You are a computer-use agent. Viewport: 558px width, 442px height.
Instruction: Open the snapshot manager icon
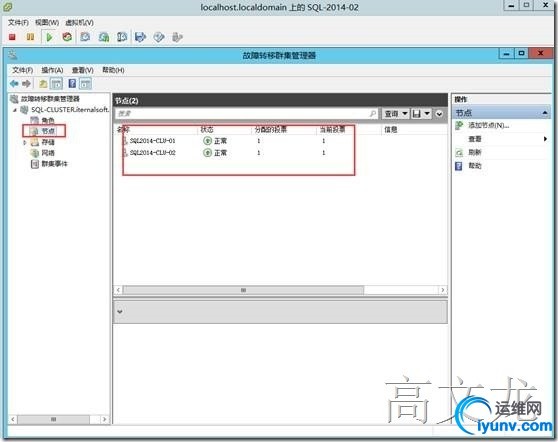(122, 37)
